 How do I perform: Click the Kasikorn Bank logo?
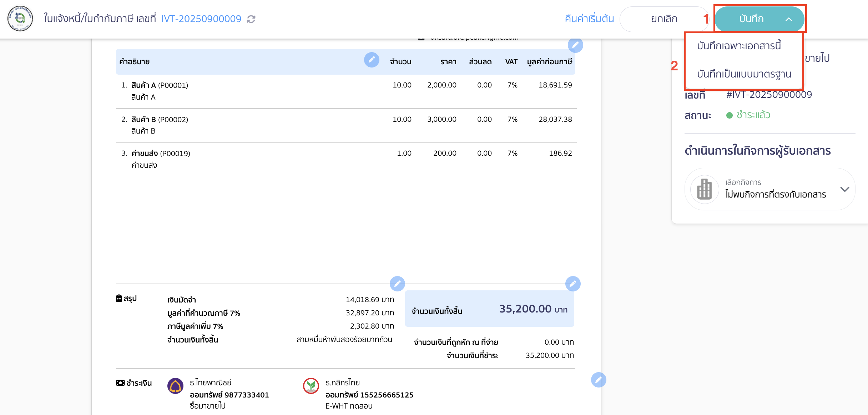tap(311, 386)
